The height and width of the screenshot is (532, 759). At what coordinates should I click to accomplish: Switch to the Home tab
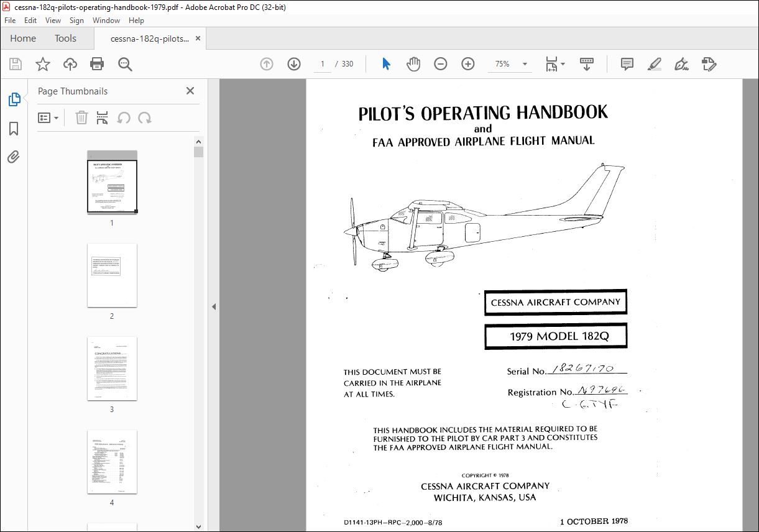[23, 39]
